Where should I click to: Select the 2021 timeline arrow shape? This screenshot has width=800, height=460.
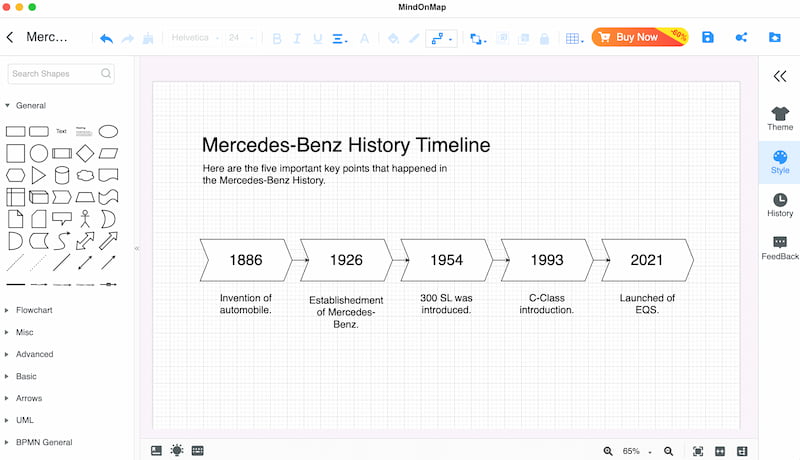647,260
